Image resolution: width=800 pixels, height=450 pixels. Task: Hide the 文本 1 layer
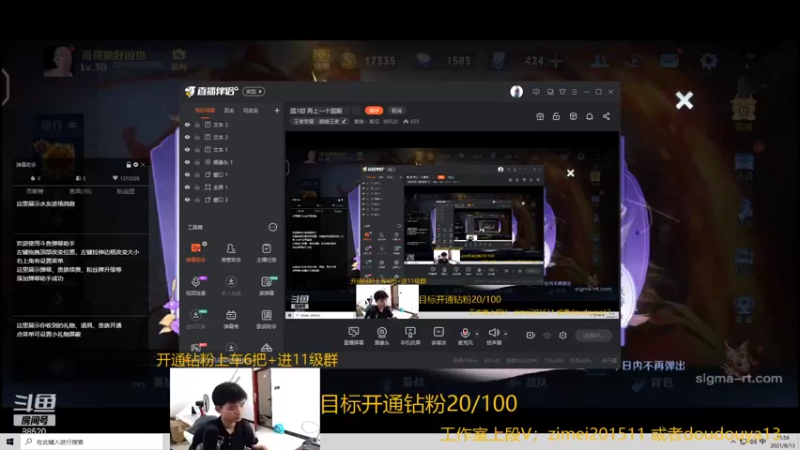187,149
